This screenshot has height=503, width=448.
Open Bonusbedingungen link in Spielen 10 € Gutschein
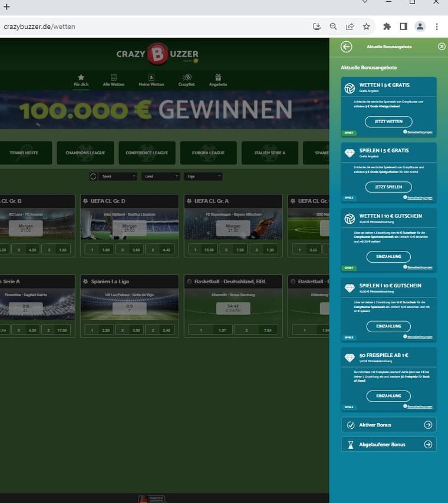[x=420, y=337]
